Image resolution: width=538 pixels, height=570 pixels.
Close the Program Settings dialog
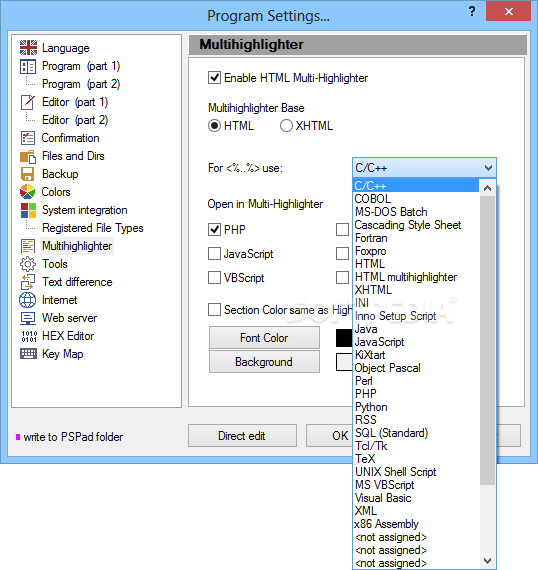(x=509, y=11)
